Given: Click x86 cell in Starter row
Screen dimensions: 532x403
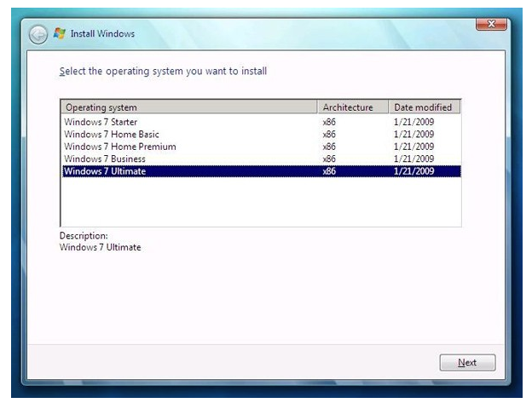Looking at the screenshot, I should click(329, 122).
